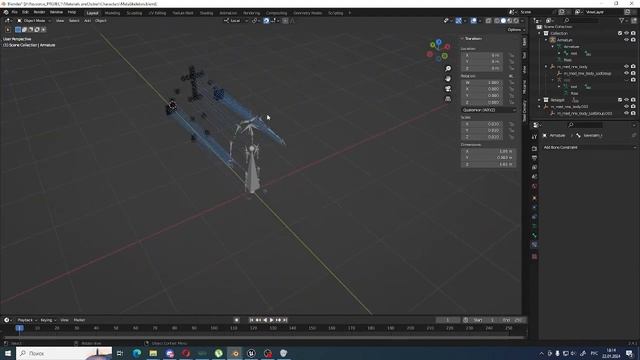This screenshot has height=360, width=640.
Task: Click the Dimensions Z value field
Action: pyautogui.click(x=489, y=164)
